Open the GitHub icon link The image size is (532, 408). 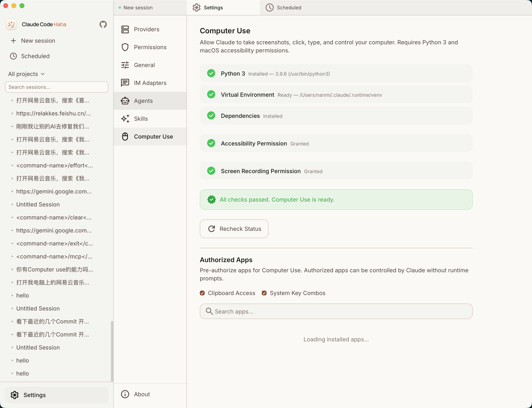pos(103,24)
